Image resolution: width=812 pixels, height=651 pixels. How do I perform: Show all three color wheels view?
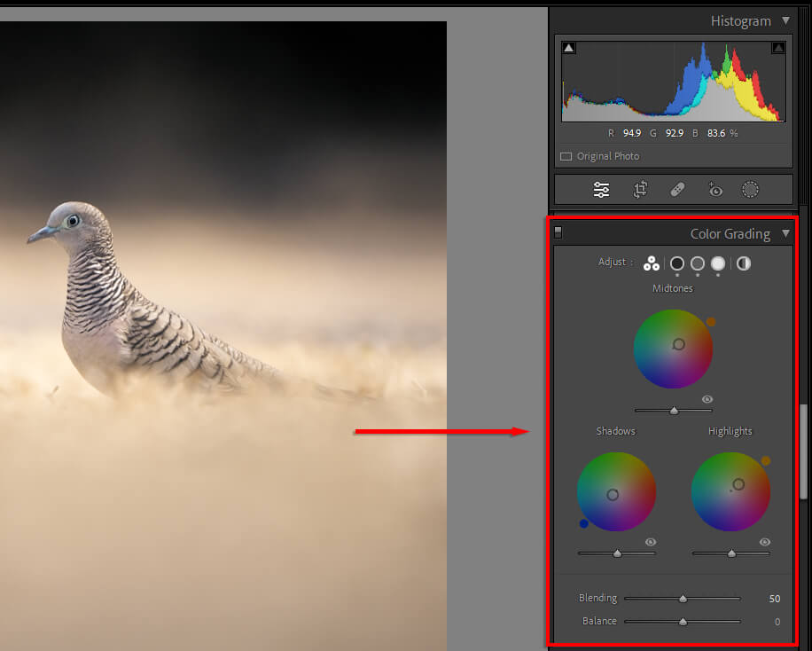click(x=652, y=263)
